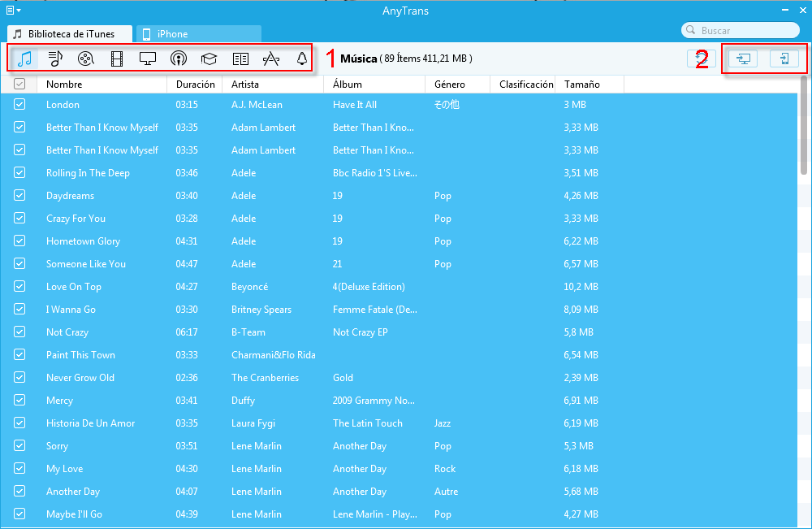This screenshot has width=812, height=529.
Task: Open the AnyTrans menu dropdown
Action: [14, 10]
